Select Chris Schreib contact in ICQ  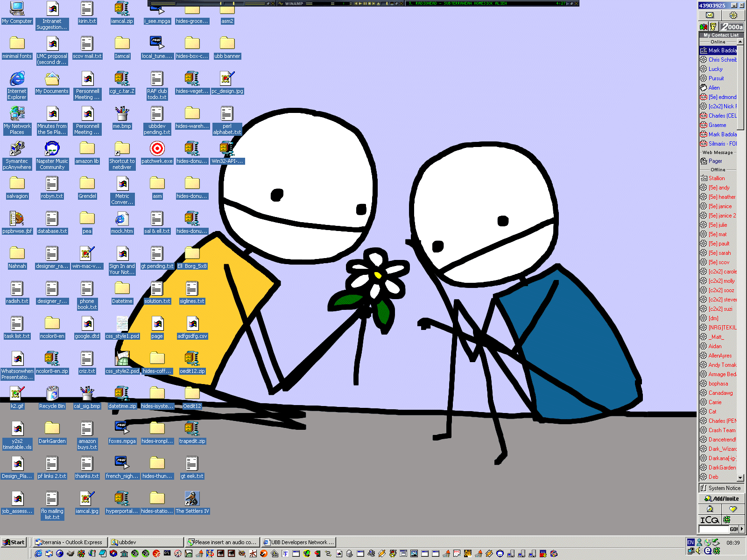[x=718, y=60]
